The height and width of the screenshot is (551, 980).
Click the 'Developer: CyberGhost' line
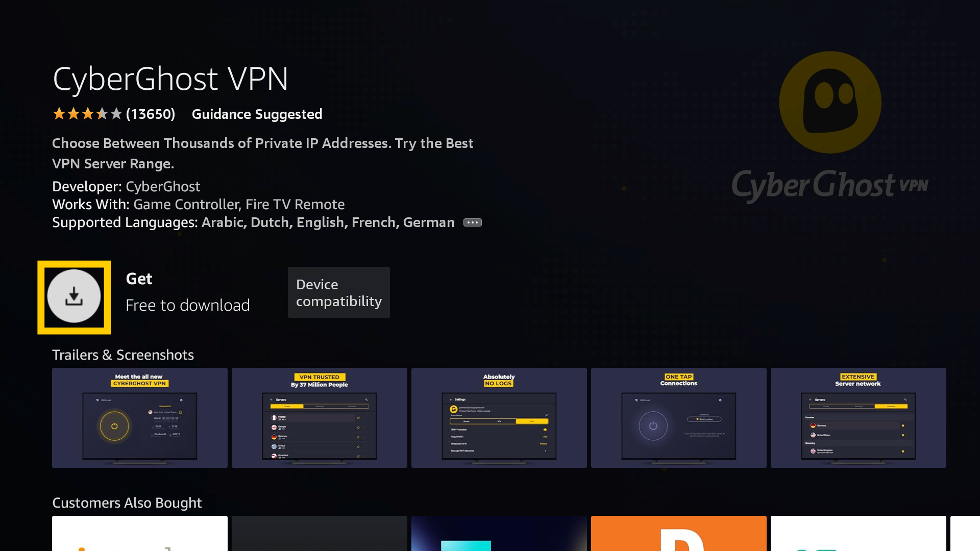(x=126, y=186)
